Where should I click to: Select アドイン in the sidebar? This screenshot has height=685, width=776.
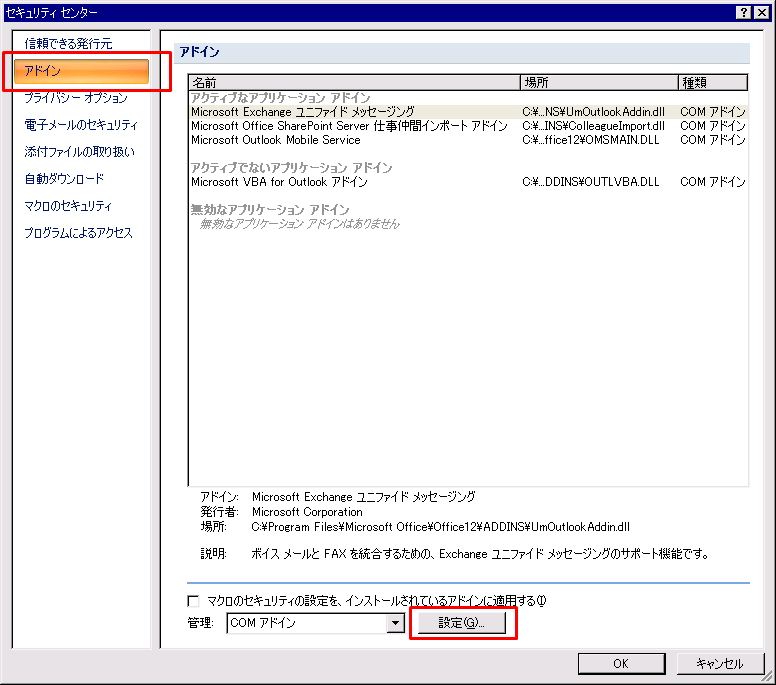81,71
